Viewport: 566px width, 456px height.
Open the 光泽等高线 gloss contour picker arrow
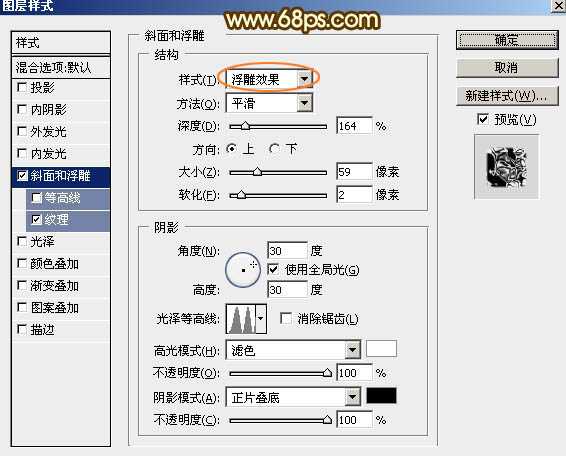pos(261,318)
